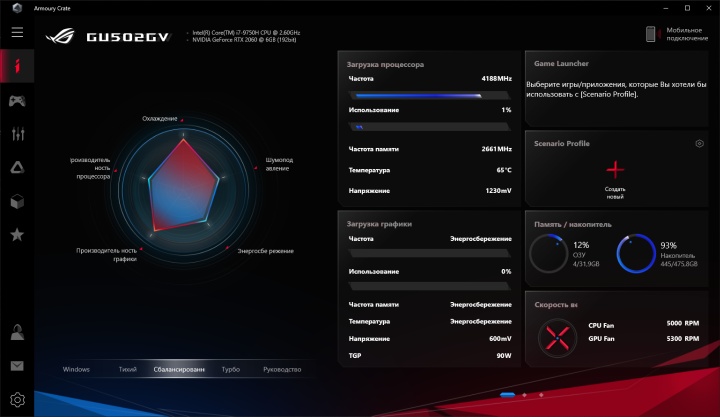Click the performance radar chart

click(183, 189)
